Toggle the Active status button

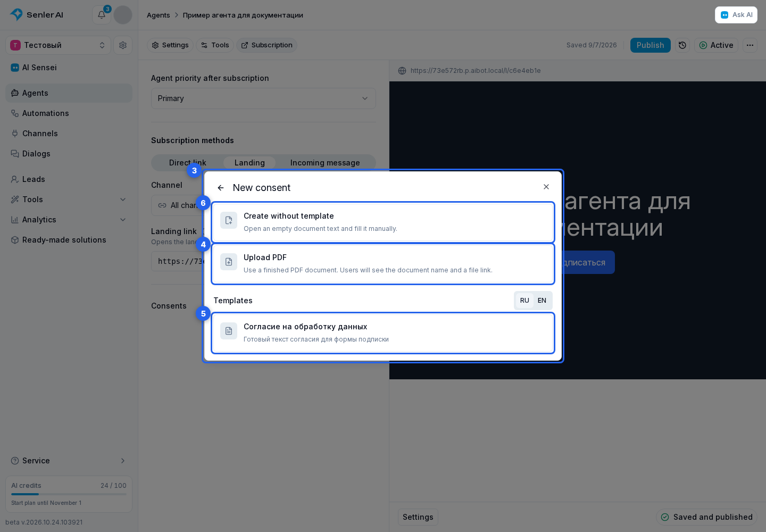(716, 45)
